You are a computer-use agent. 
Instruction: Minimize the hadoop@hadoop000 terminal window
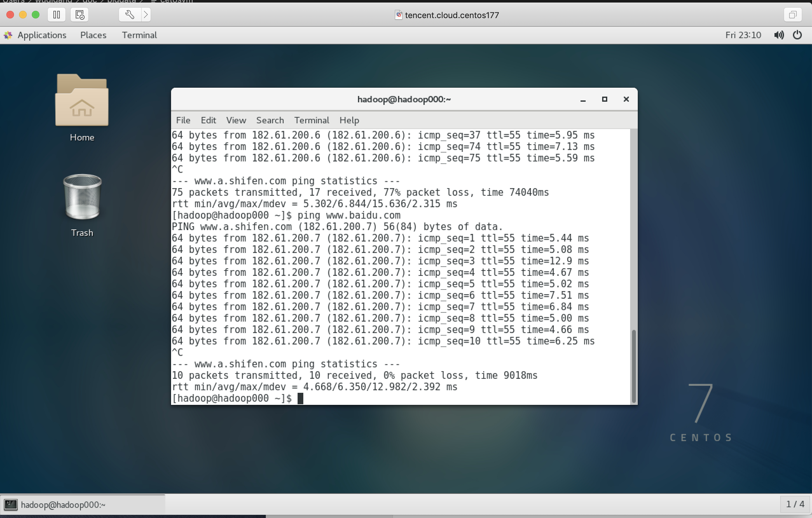coord(583,99)
